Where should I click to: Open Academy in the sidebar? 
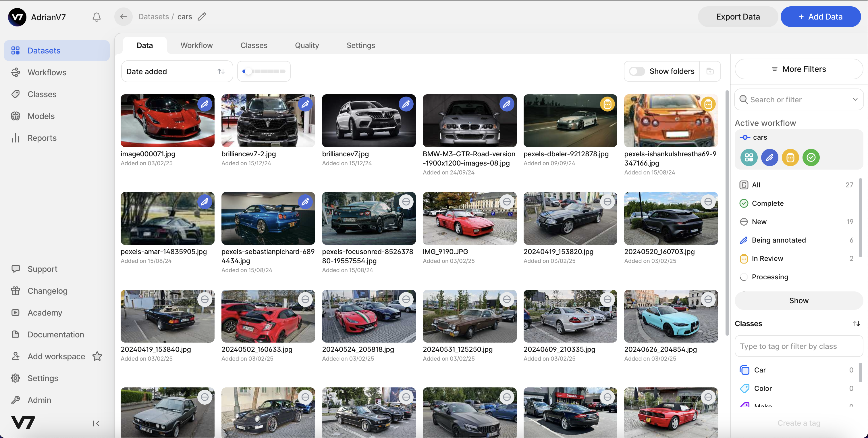pyautogui.click(x=57, y=313)
